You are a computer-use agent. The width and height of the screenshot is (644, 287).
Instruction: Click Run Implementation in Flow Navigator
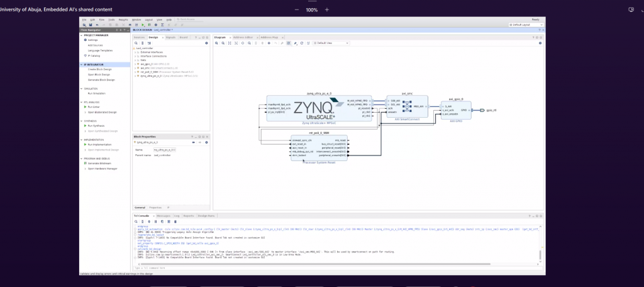click(x=99, y=145)
